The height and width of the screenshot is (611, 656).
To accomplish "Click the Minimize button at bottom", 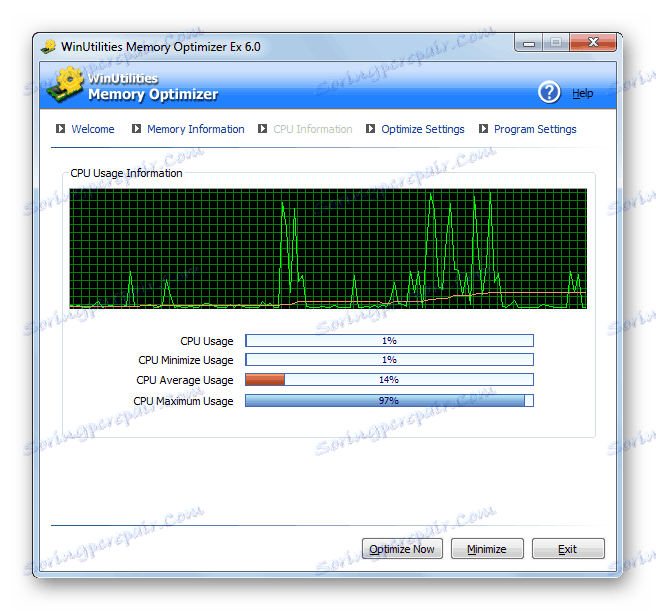I will pyautogui.click(x=487, y=549).
